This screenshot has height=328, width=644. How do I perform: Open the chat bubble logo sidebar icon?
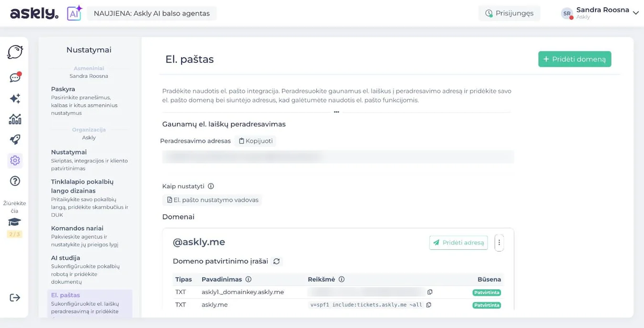click(x=15, y=52)
